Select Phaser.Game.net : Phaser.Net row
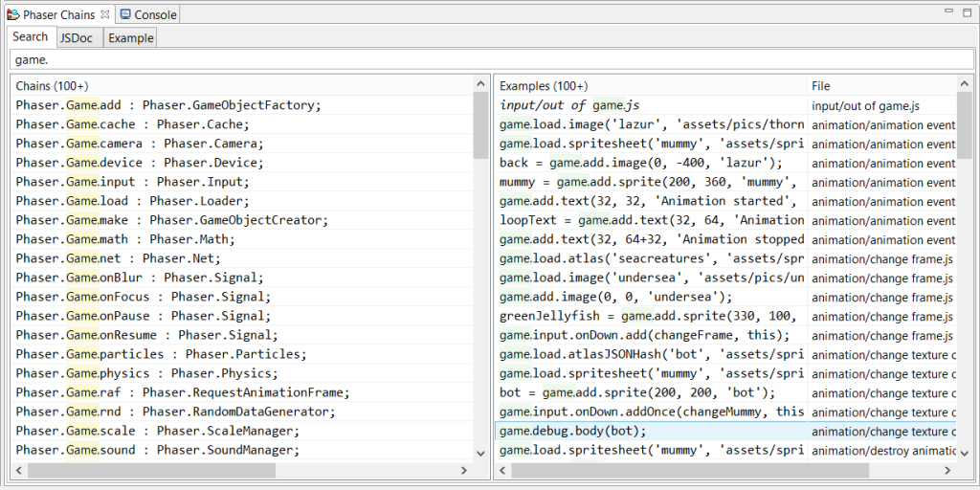Screen dimensions: 980x490 point(242,258)
